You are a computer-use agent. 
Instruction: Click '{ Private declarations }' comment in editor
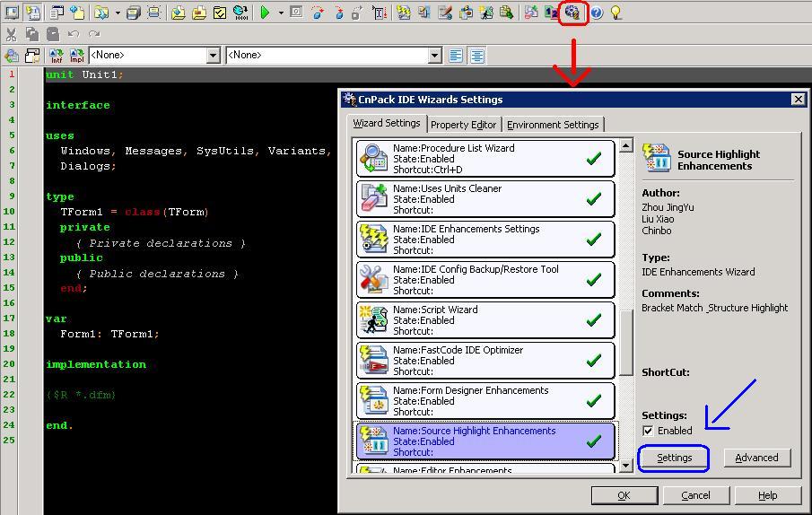[161, 243]
